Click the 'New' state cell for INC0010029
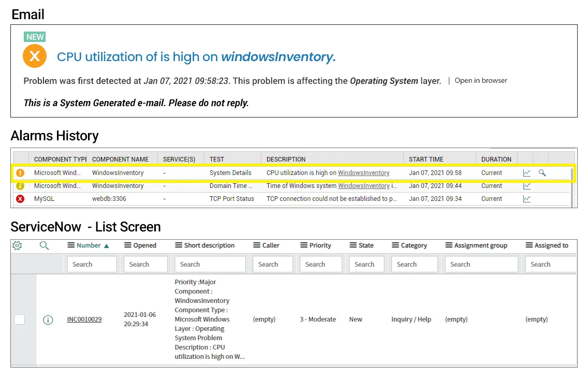The image size is (588, 378). tap(356, 319)
